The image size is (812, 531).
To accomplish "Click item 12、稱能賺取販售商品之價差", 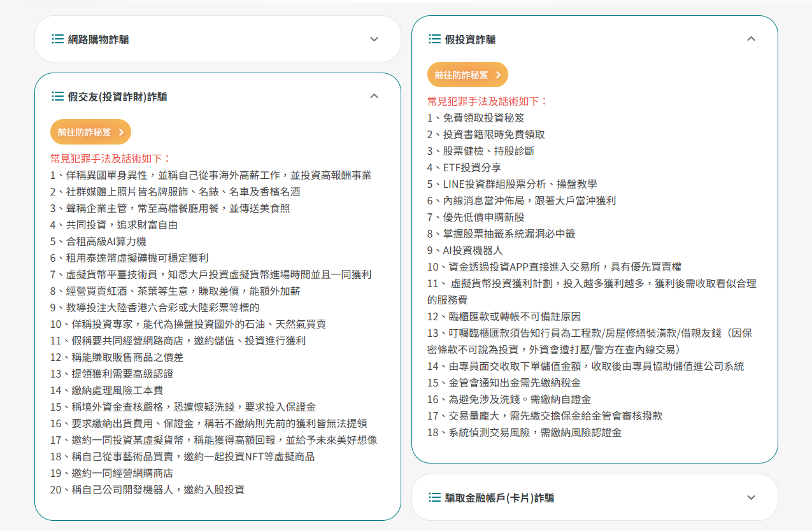I will pyautogui.click(x=117, y=357).
